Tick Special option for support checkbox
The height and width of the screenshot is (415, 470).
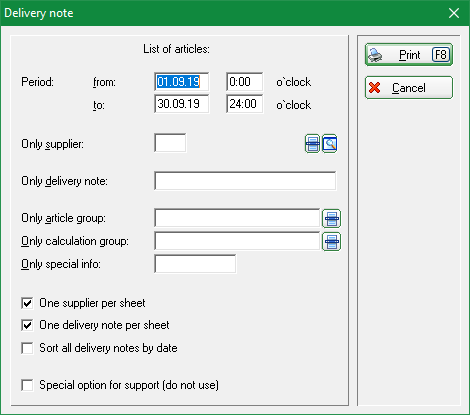(x=27, y=385)
